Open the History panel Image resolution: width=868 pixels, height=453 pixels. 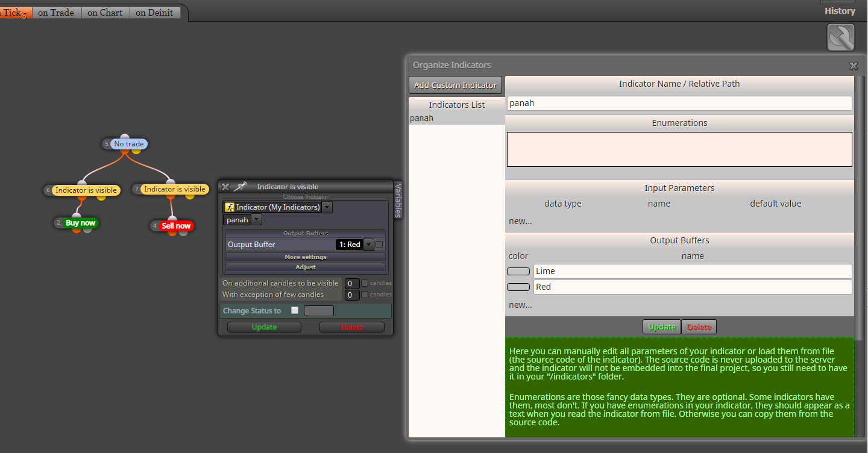(x=840, y=11)
